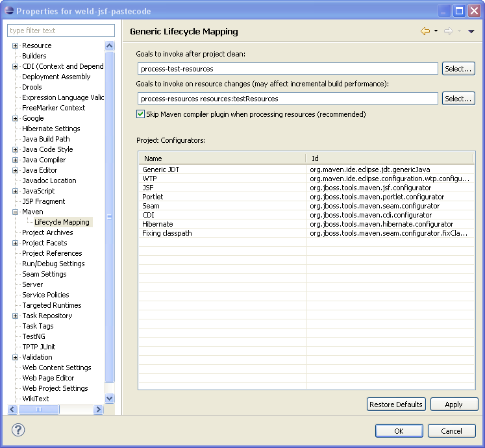
Task: Select Lifecycle Mapping in tree
Action: [x=62, y=222]
